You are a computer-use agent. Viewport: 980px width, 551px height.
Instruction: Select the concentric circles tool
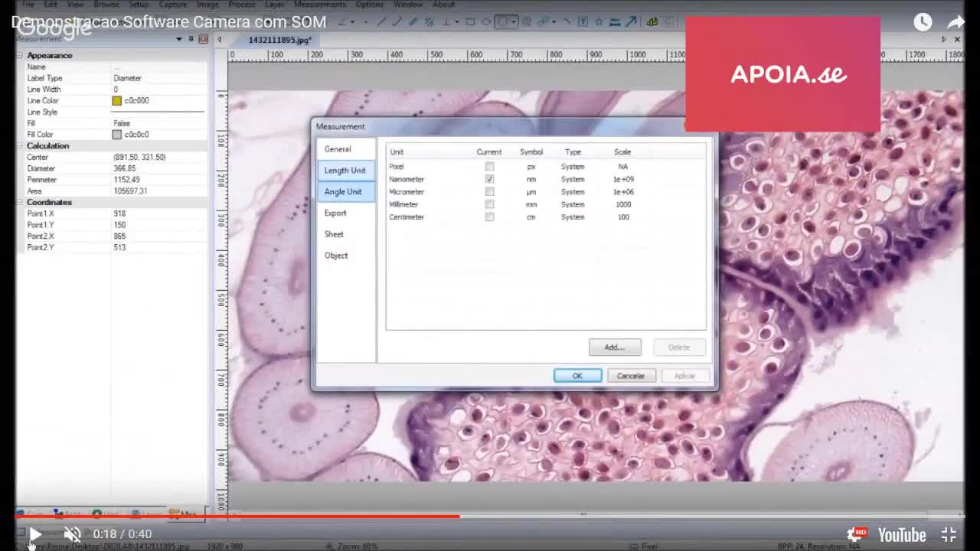click(527, 22)
